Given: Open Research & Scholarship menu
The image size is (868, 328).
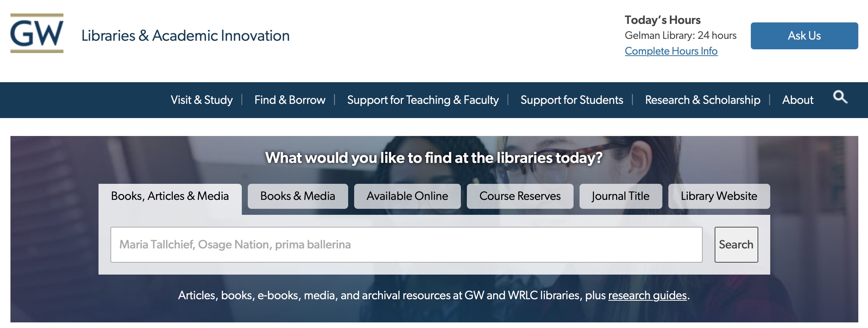Looking at the screenshot, I should [702, 100].
